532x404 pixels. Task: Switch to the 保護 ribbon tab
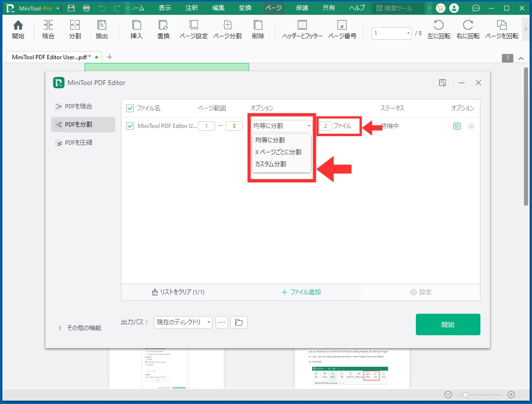coord(302,8)
